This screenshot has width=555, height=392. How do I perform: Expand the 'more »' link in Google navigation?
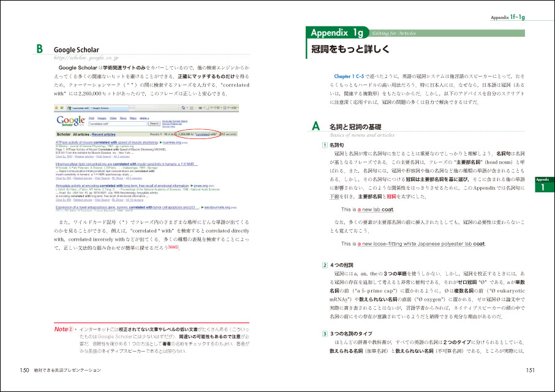click(144, 117)
